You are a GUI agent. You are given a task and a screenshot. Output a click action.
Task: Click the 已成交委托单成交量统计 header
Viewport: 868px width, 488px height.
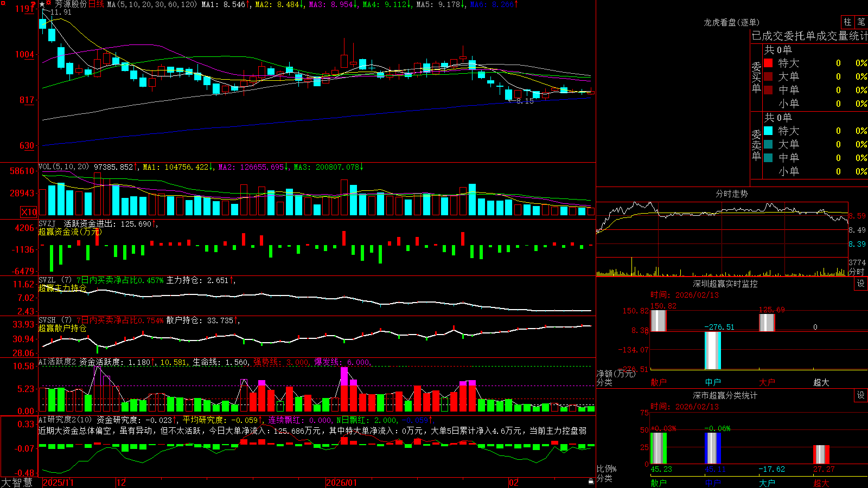[x=809, y=36]
